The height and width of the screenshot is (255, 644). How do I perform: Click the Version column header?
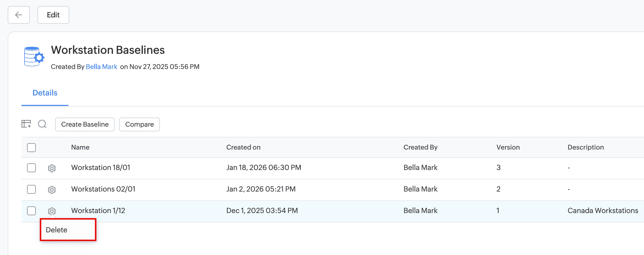pyautogui.click(x=508, y=147)
